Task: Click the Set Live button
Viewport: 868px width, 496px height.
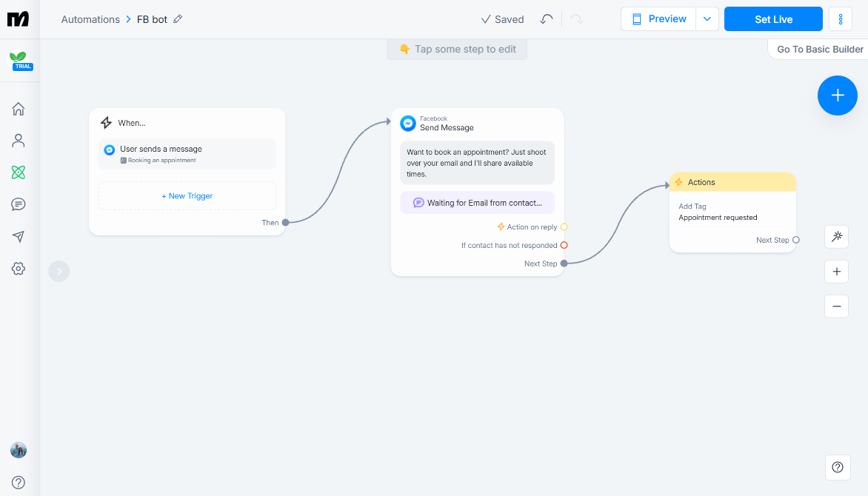Action: point(773,19)
